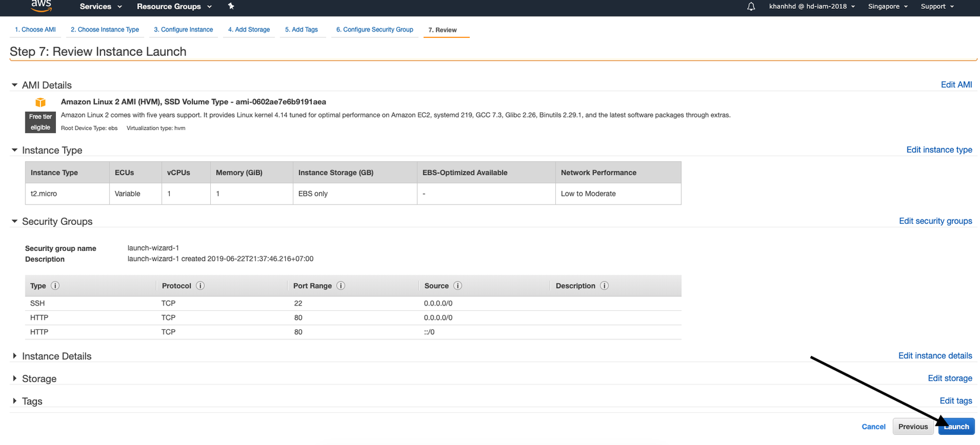Click the Edit AMI link

click(956, 85)
